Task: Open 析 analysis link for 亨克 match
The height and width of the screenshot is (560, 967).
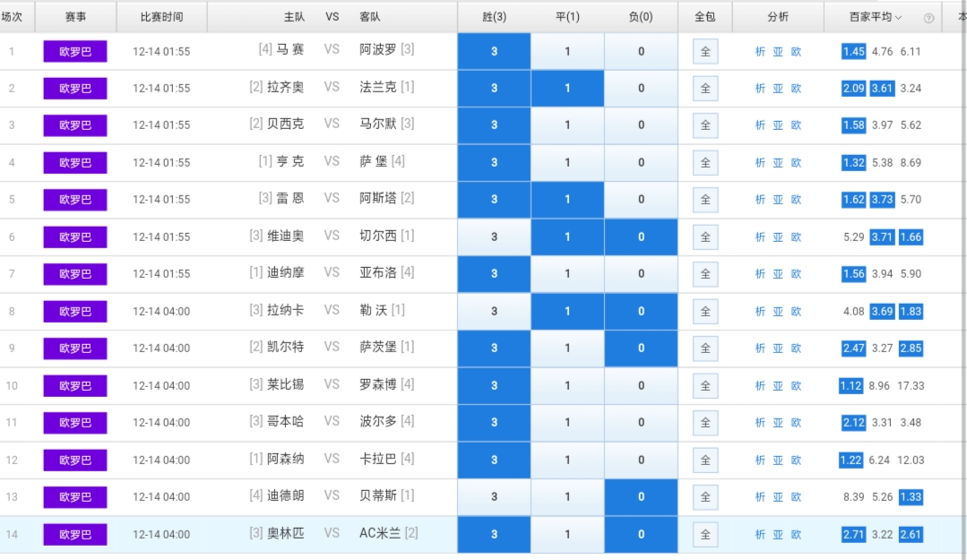Action: click(760, 163)
